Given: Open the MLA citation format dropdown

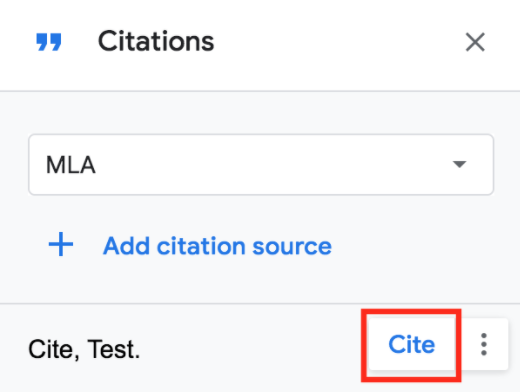Looking at the screenshot, I should click(261, 165).
